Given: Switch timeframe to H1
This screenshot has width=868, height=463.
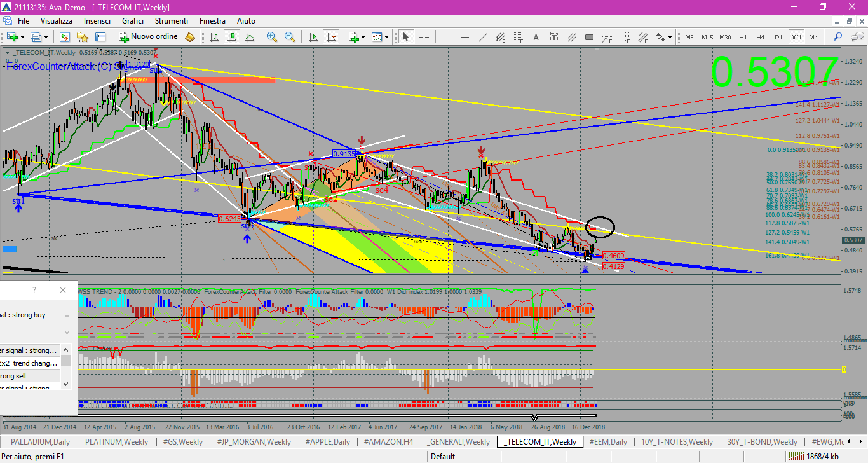Looking at the screenshot, I should point(743,37).
